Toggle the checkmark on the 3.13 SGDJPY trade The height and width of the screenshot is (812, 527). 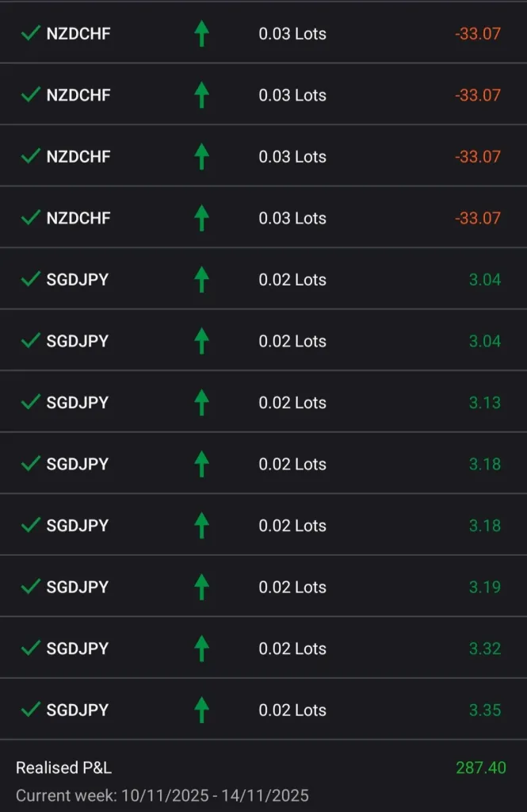pos(30,402)
